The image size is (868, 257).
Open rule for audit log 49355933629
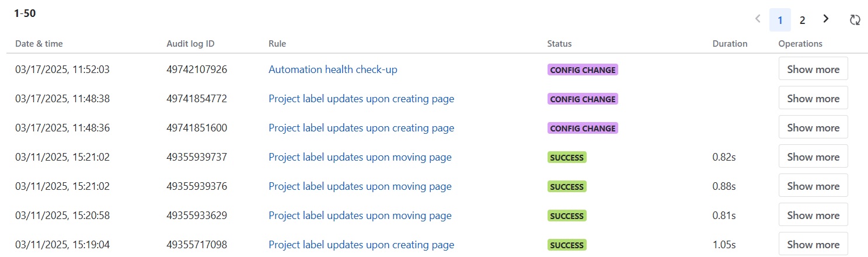pyautogui.click(x=360, y=216)
